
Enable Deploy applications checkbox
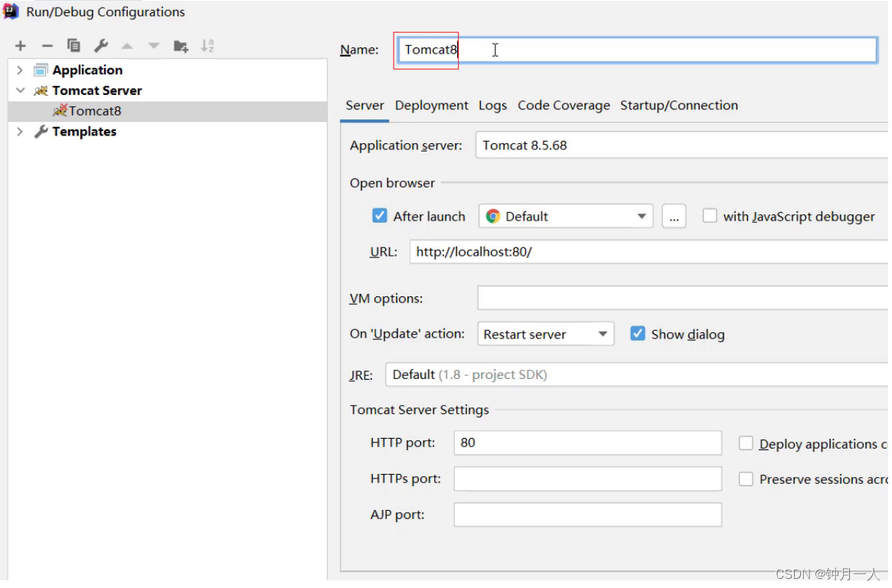[746, 443]
